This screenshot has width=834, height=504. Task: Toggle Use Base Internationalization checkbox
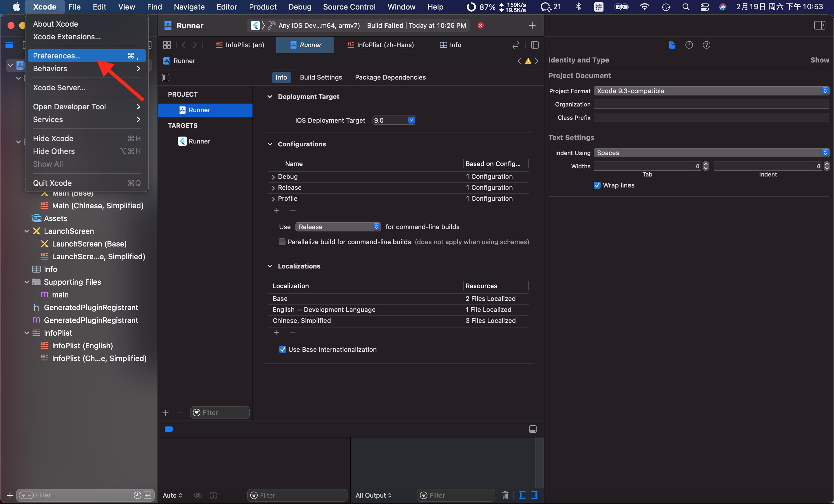282,350
